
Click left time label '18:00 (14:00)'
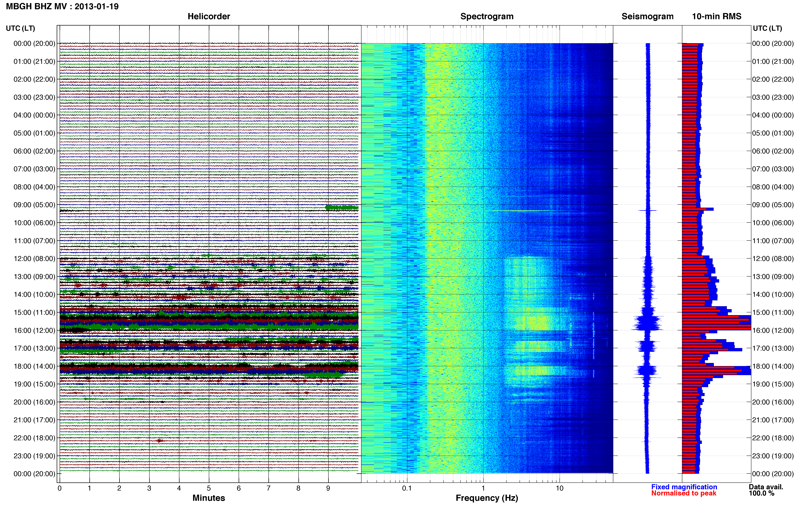[x=34, y=366]
